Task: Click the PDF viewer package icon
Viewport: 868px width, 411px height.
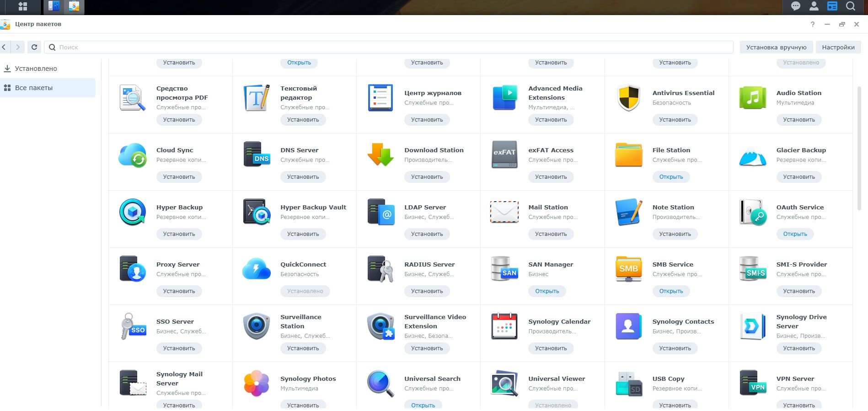Action: point(133,98)
